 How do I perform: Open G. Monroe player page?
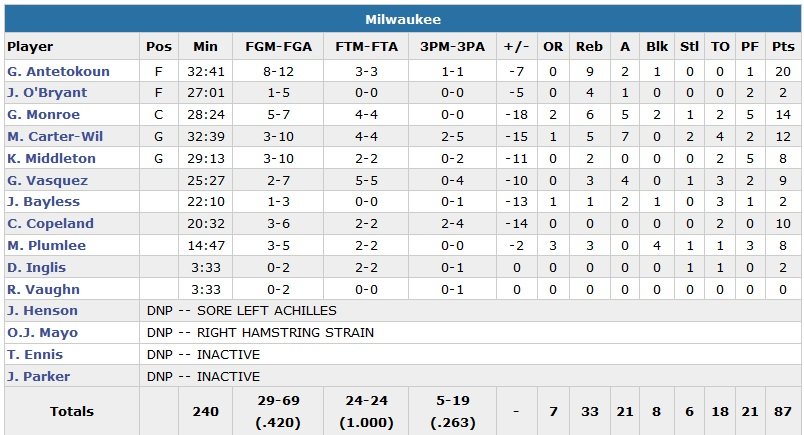tap(43, 115)
